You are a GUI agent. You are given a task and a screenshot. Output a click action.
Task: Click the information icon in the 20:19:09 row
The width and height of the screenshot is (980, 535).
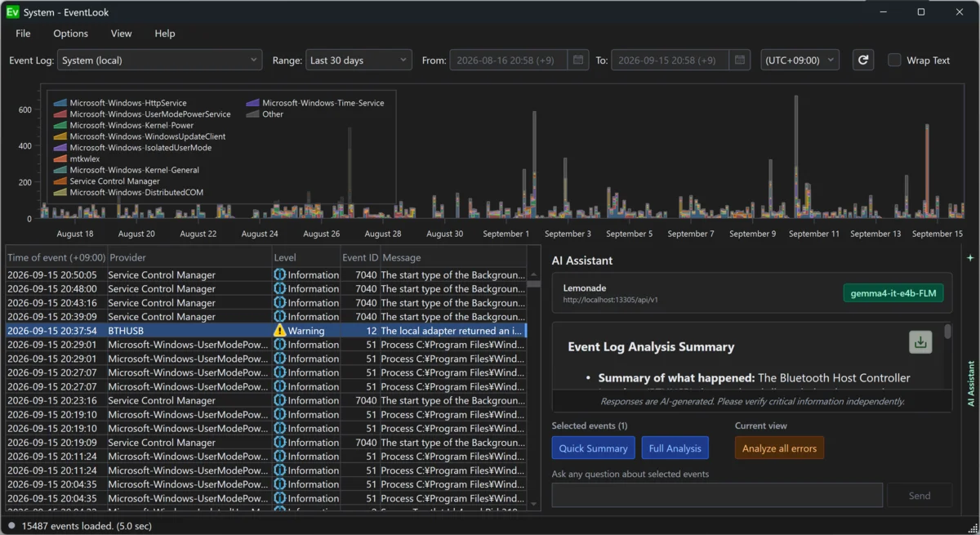(x=280, y=443)
